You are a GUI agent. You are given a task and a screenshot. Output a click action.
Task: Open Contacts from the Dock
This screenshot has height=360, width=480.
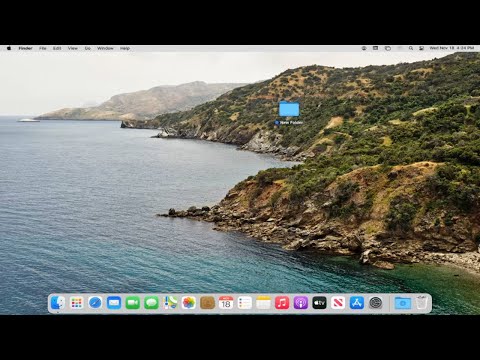click(207, 303)
